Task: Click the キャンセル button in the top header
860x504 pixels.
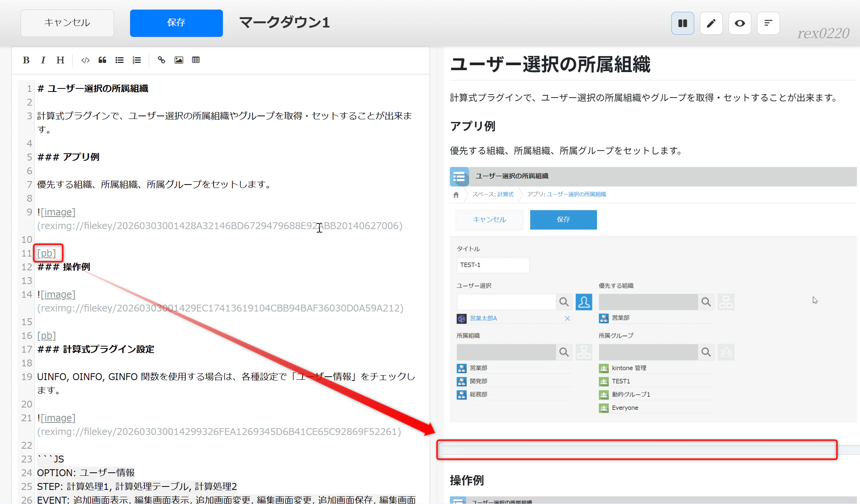Action: click(x=67, y=23)
